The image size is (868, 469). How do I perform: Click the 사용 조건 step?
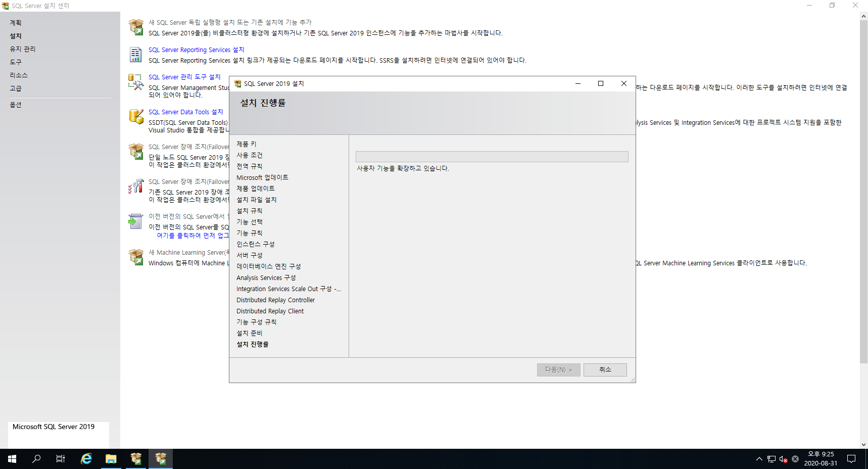pos(250,155)
